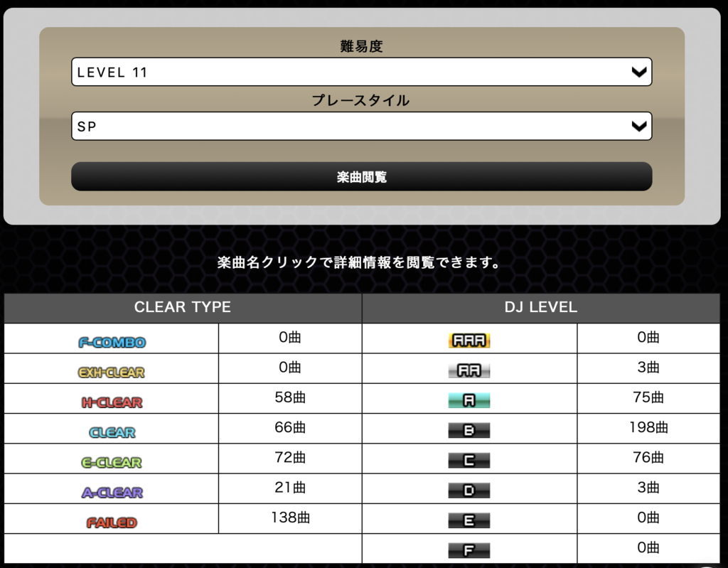The image size is (728, 568).
Task: Click the プレースタイル label
Action: click(x=360, y=100)
